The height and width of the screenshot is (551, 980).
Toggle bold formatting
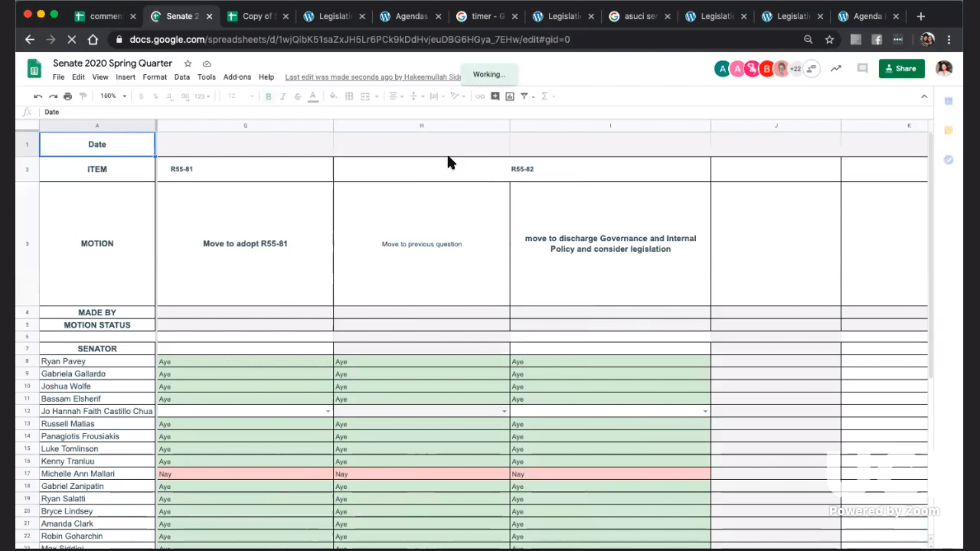pyautogui.click(x=268, y=96)
